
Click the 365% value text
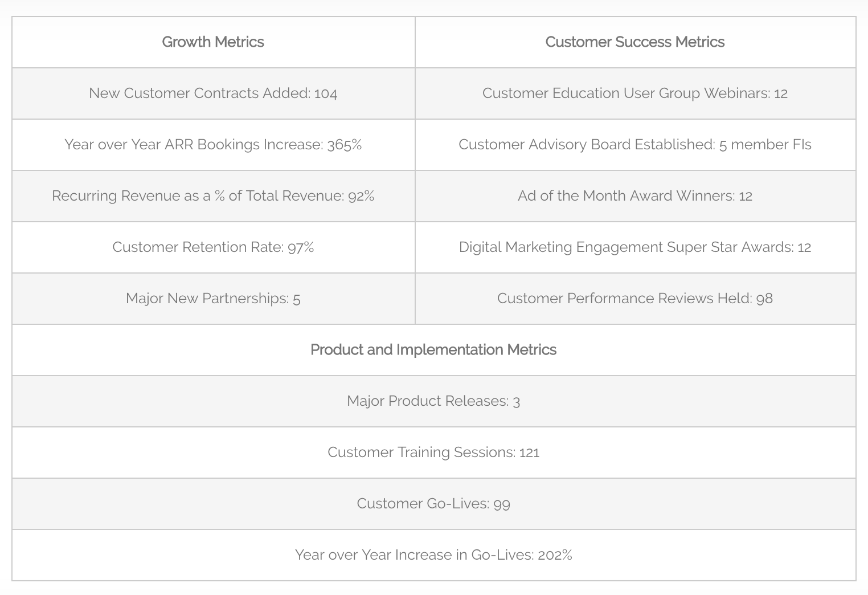[345, 145]
